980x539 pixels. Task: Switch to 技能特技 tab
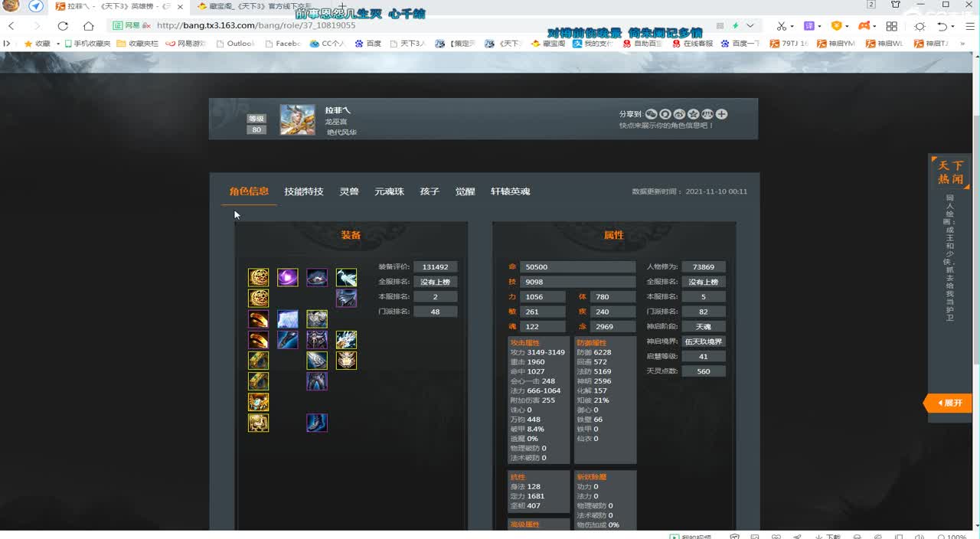(x=304, y=191)
